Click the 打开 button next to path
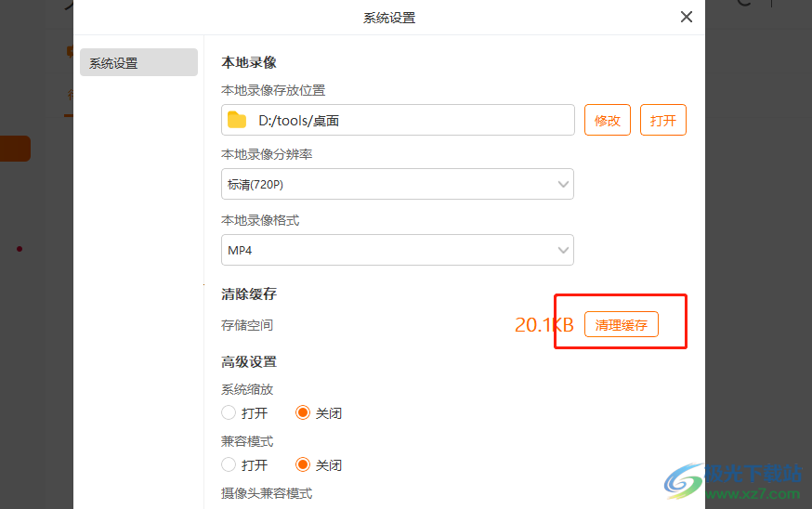 (662, 120)
